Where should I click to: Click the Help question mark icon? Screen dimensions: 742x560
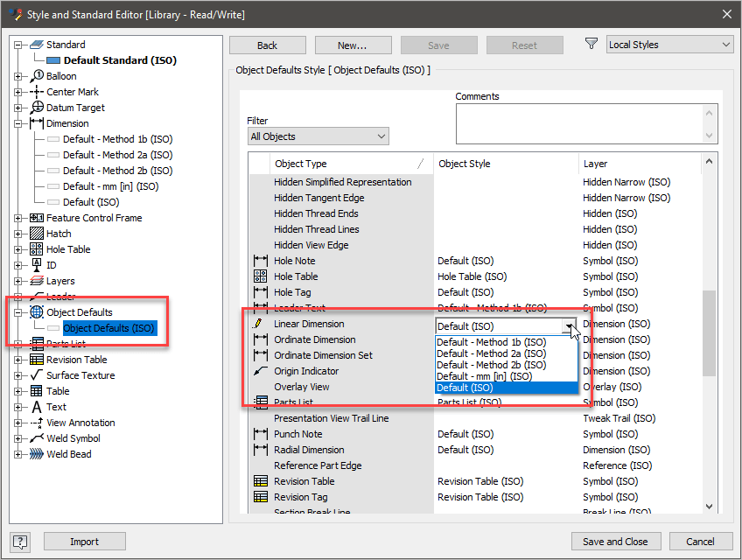pyautogui.click(x=19, y=541)
